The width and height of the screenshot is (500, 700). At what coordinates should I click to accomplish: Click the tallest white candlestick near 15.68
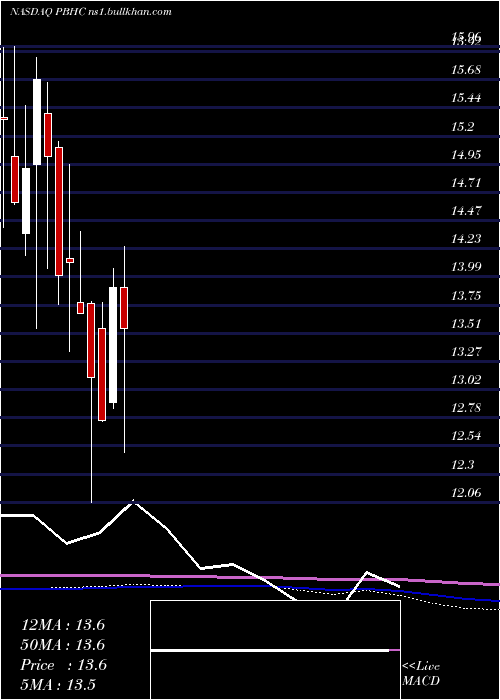click(37, 122)
